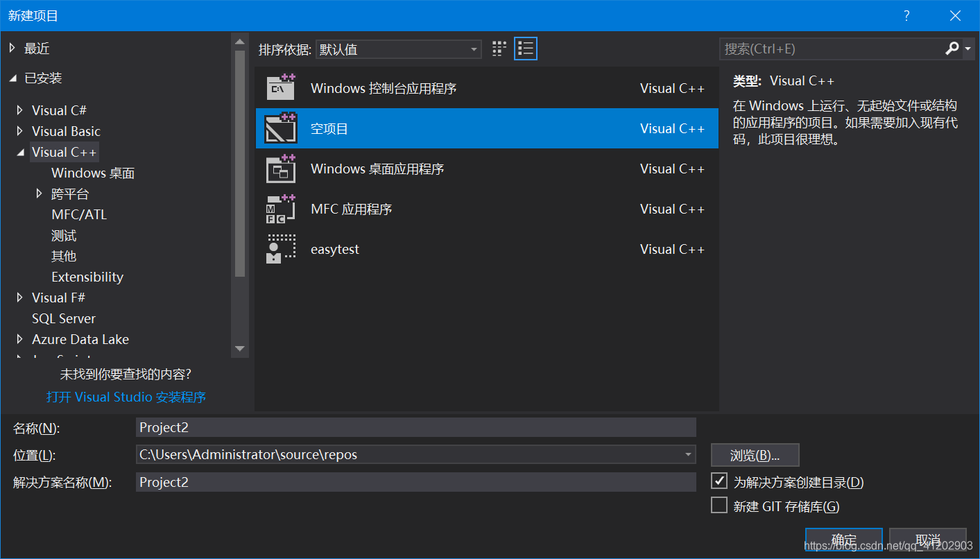
Task: Select the Visual C++ tree label
Action: point(65,152)
